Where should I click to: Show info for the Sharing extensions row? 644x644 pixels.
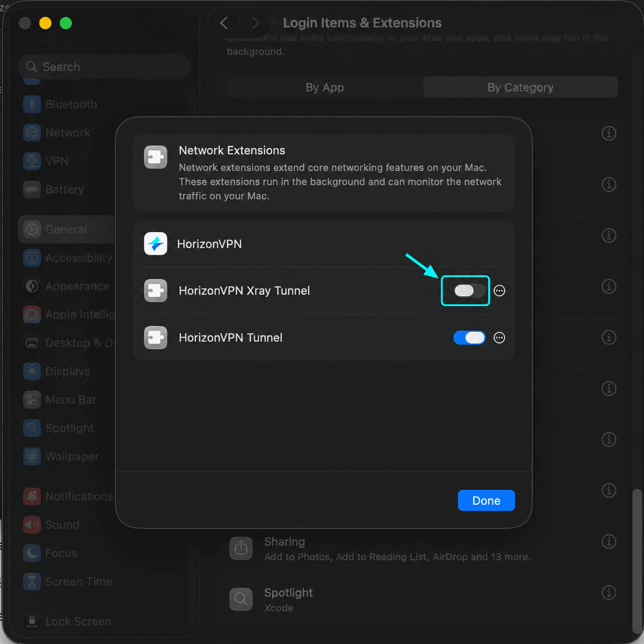pyautogui.click(x=609, y=541)
